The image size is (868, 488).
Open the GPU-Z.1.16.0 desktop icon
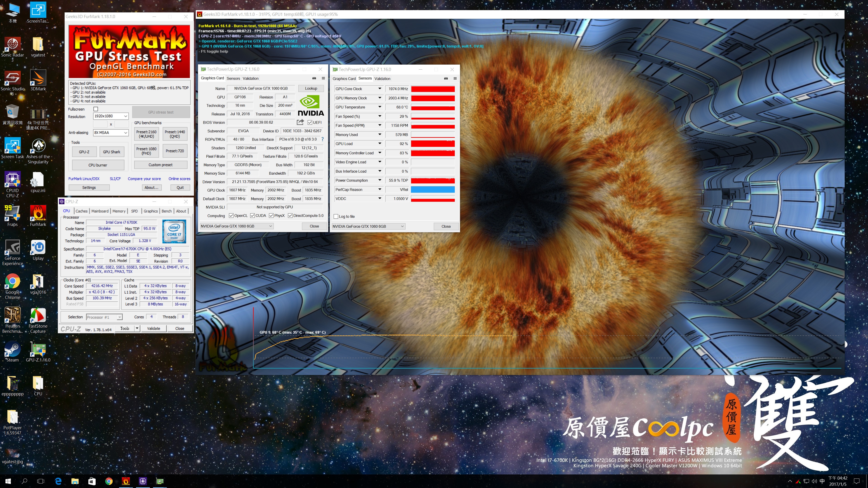38,352
